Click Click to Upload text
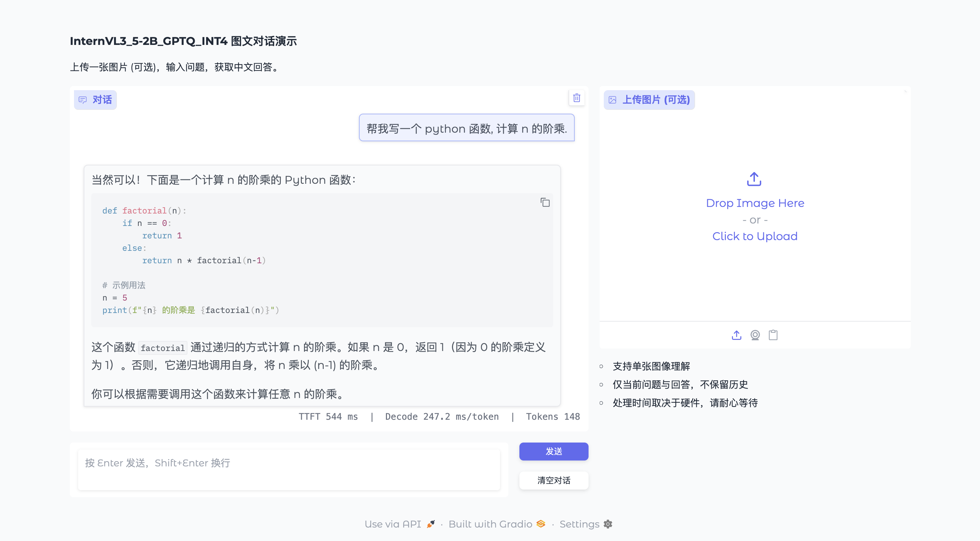Screen dimensions: 980x541 [755, 236]
